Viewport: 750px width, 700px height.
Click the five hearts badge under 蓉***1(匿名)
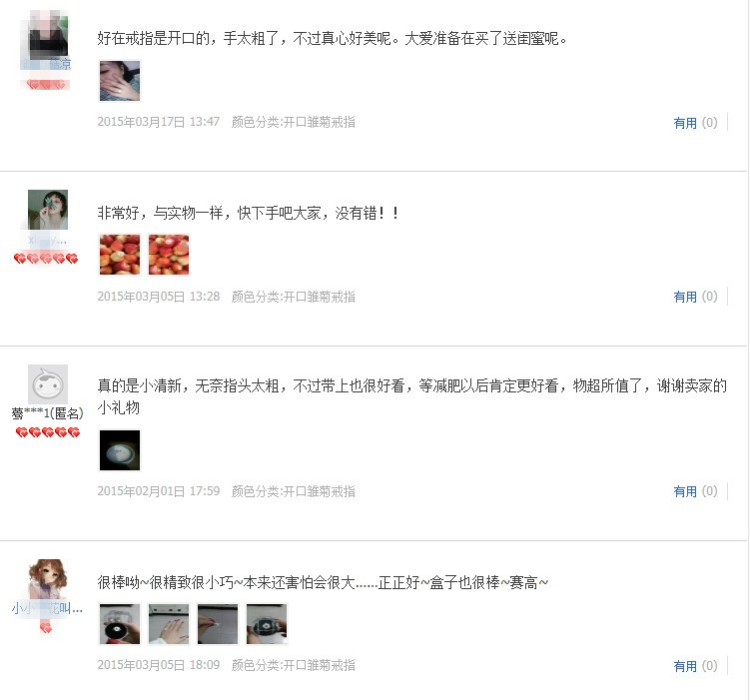point(47,432)
